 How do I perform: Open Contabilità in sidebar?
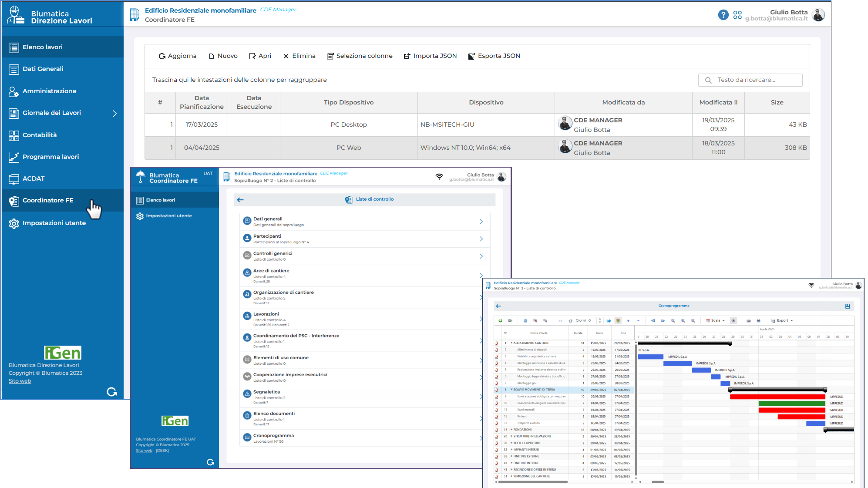tap(63, 135)
